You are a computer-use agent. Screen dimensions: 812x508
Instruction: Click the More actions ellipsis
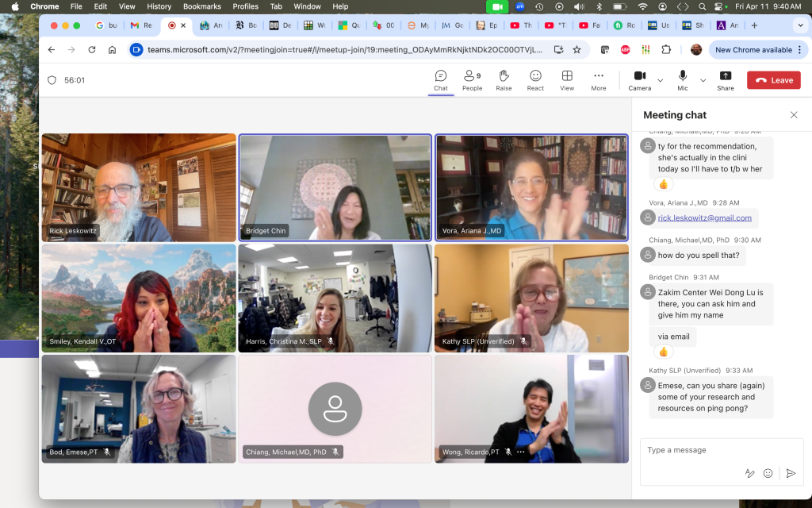pos(599,79)
